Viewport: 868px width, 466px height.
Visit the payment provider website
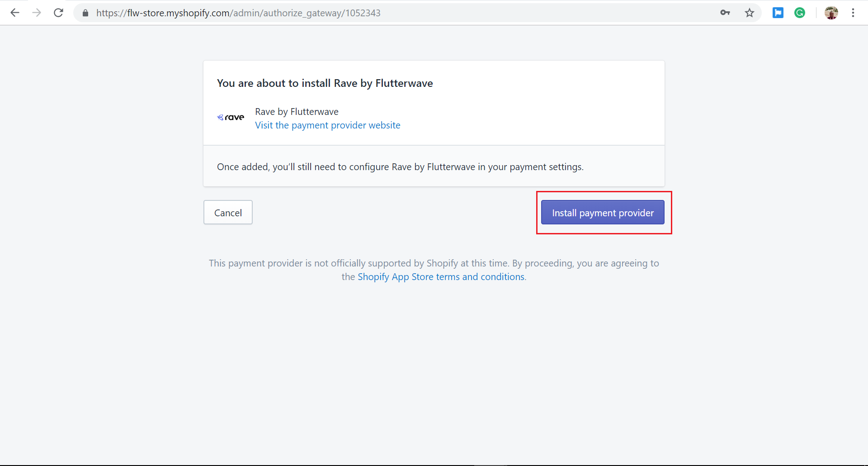coord(328,125)
